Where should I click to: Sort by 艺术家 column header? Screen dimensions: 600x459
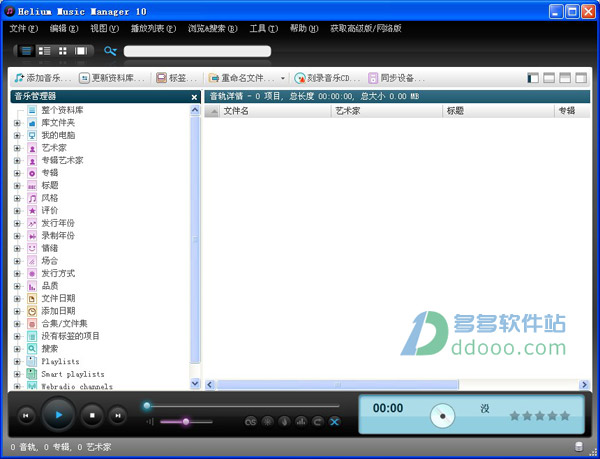coord(387,111)
